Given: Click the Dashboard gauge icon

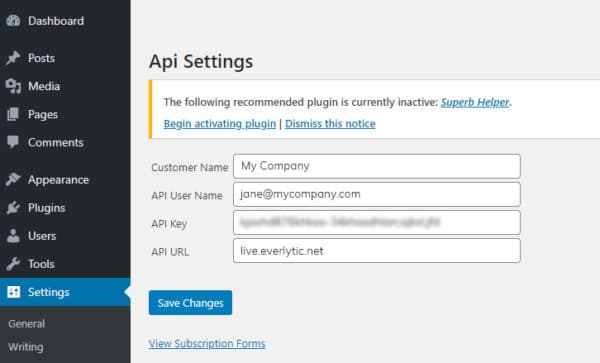Looking at the screenshot, I should (x=13, y=21).
